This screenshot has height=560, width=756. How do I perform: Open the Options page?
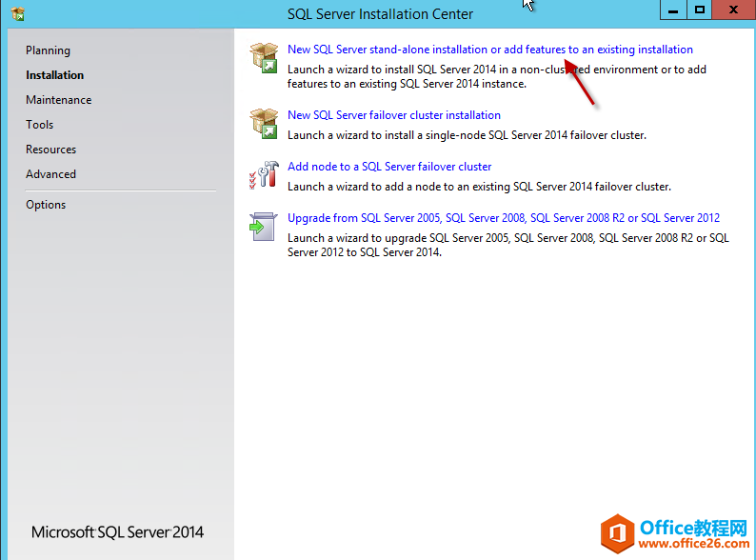tap(46, 205)
